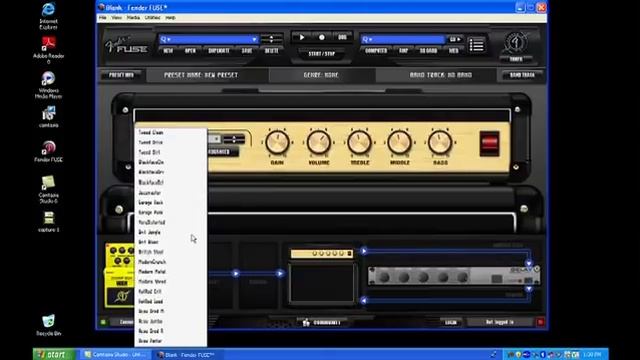Click the SAVE preset button
This screenshot has width=640, height=360.
(247, 51)
